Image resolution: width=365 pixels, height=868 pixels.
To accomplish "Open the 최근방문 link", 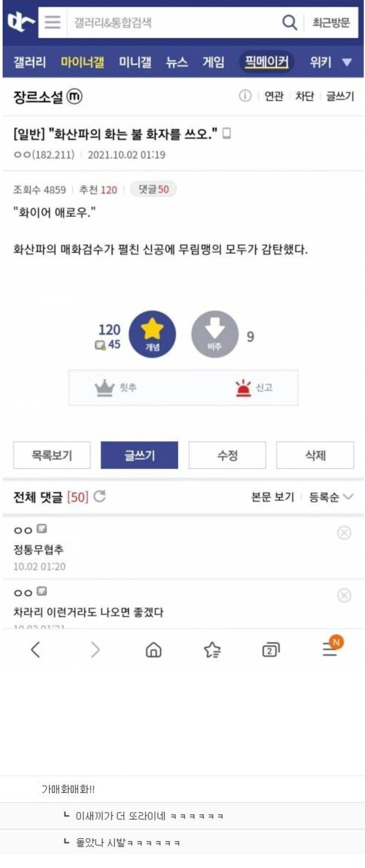I will (331, 22).
